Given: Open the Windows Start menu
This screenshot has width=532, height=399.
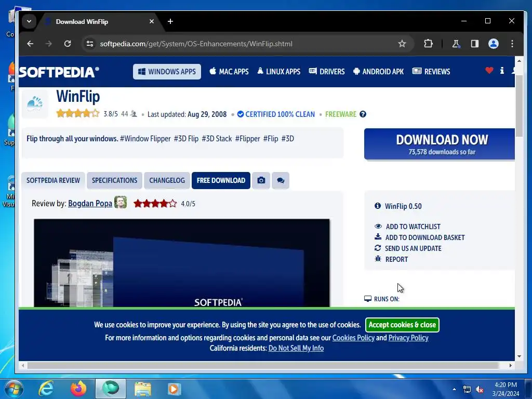Looking at the screenshot, I should pyautogui.click(x=14, y=389).
